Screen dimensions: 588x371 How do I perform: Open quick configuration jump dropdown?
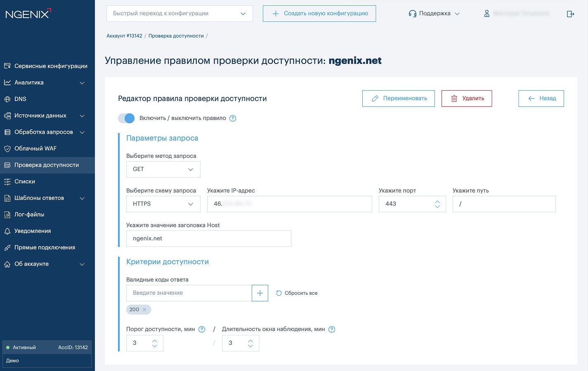coord(179,14)
